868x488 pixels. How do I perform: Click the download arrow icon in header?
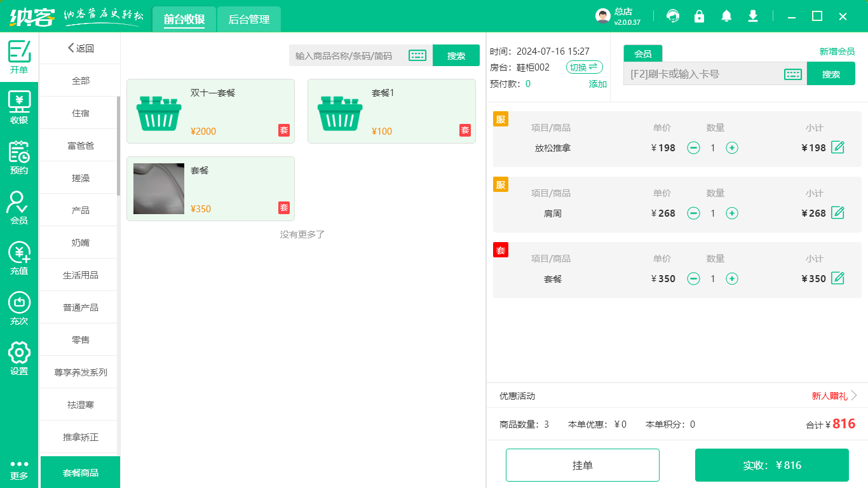tap(753, 17)
